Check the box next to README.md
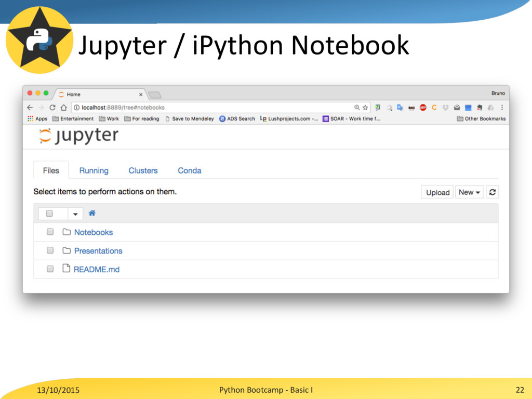Image resolution: width=532 pixels, height=399 pixels. click(50, 269)
